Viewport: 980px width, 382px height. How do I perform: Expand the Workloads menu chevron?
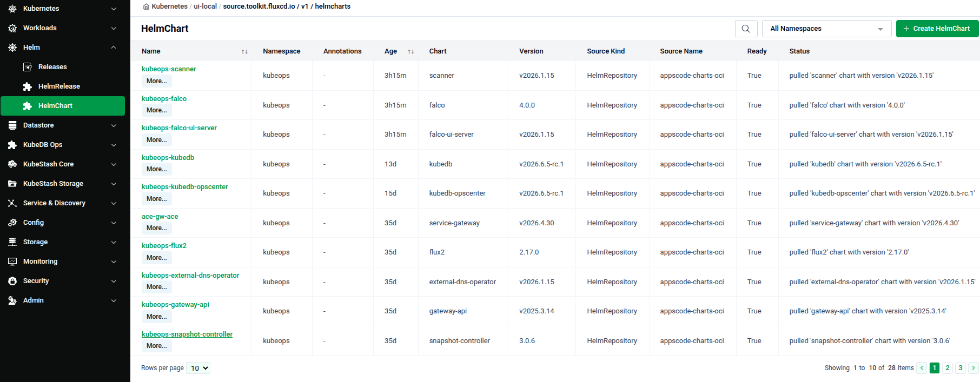[114, 28]
